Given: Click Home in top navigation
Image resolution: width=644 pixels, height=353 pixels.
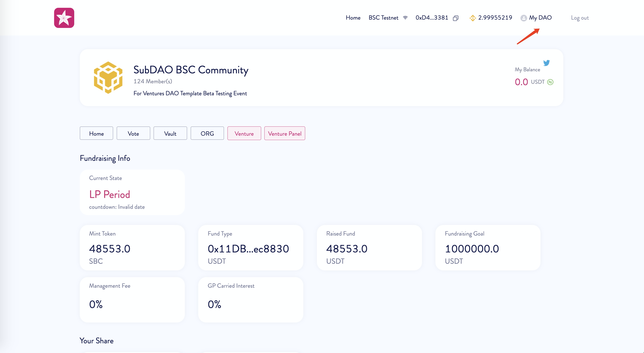Looking at the screenshot, I should coord(353,18).
